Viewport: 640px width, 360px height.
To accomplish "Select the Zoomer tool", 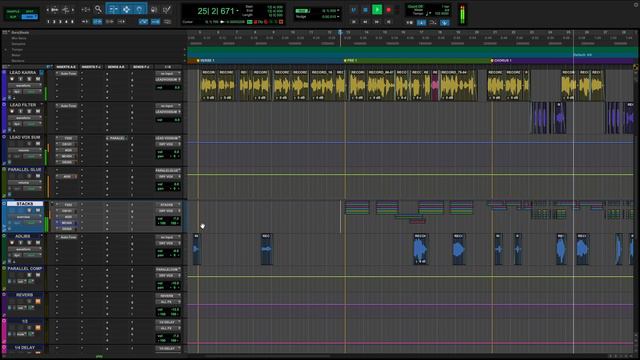I will point(98,9).
